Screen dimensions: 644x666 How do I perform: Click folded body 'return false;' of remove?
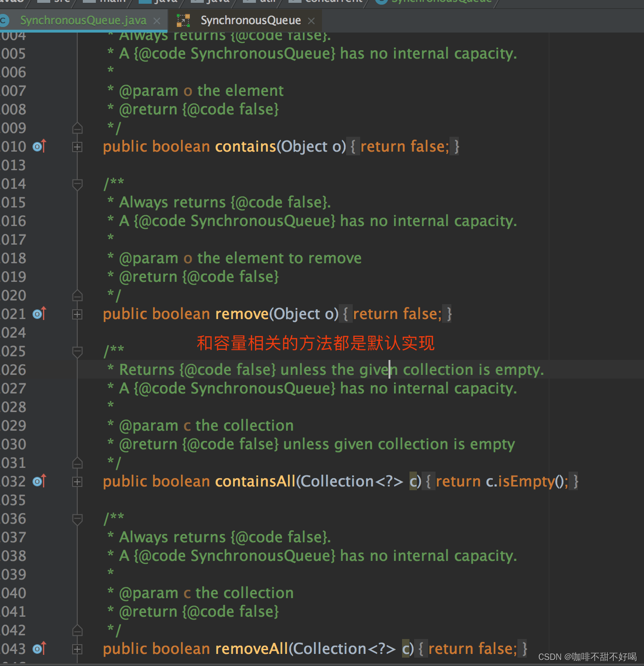click(397, 314)
